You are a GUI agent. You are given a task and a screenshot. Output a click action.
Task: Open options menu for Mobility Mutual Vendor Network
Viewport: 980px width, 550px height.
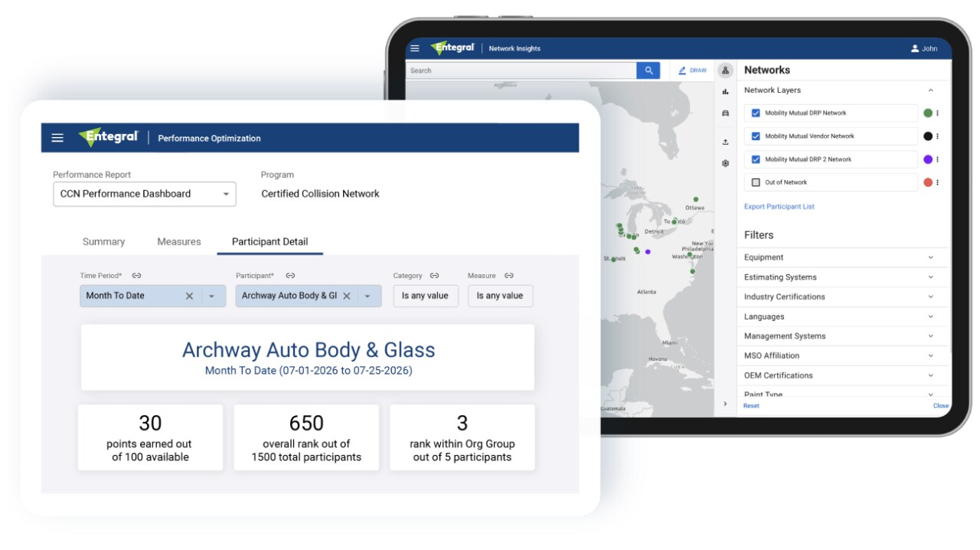point(938,136)
